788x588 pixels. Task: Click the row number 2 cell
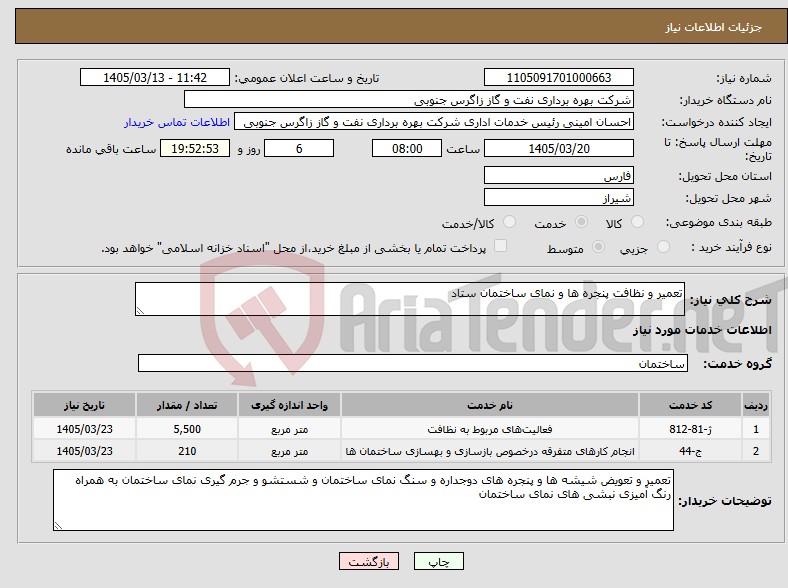[x=756, y=451]
